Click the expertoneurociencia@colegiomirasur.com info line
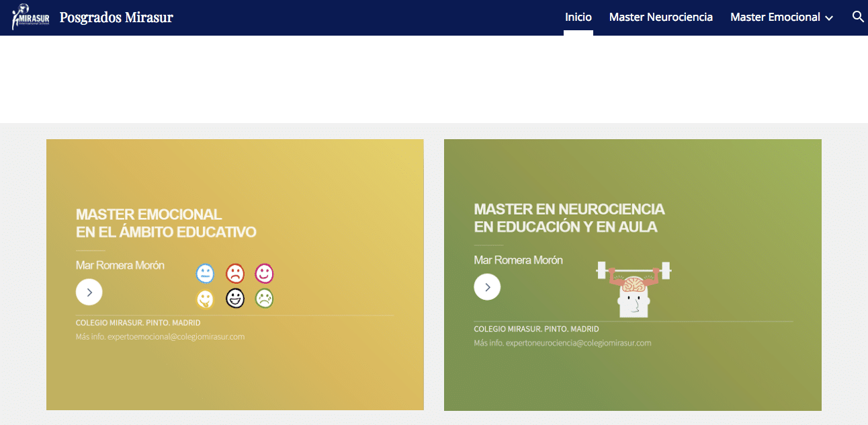This screenshot has height=425, width=868. click(x=562, y=343)
